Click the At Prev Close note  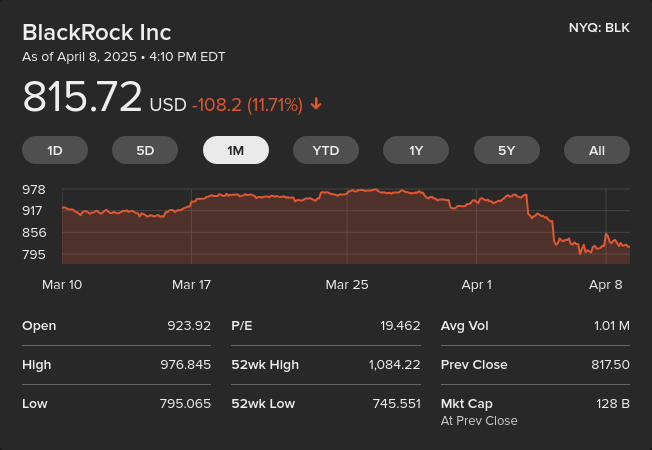pos(479,420)
